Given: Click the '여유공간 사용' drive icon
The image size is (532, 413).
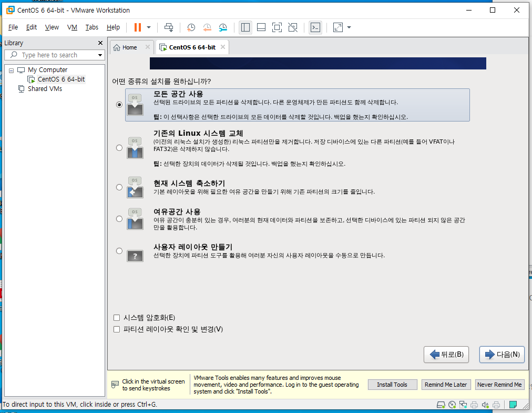Looking at the screenshot, I should pyautogui.click(x=135, y=219).
